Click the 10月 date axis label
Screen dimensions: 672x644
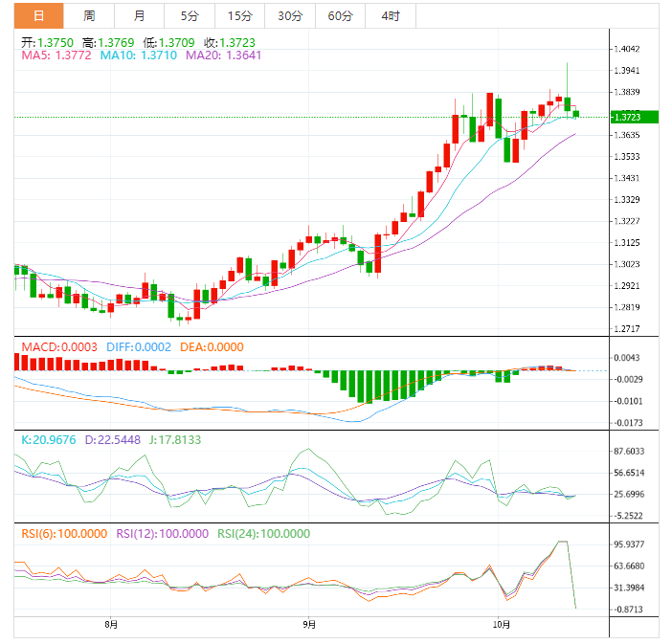click(x=502, y=624)
